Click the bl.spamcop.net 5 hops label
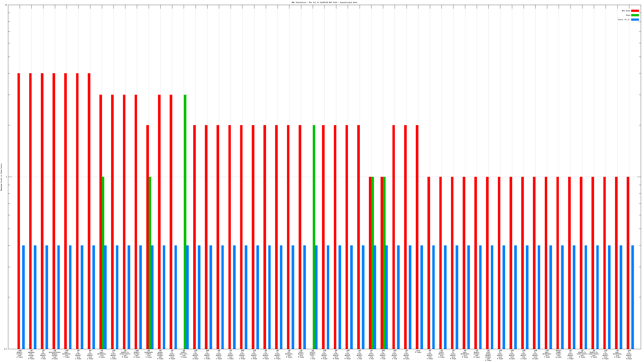This screenshot has width=644, height=362. (289, 354)
